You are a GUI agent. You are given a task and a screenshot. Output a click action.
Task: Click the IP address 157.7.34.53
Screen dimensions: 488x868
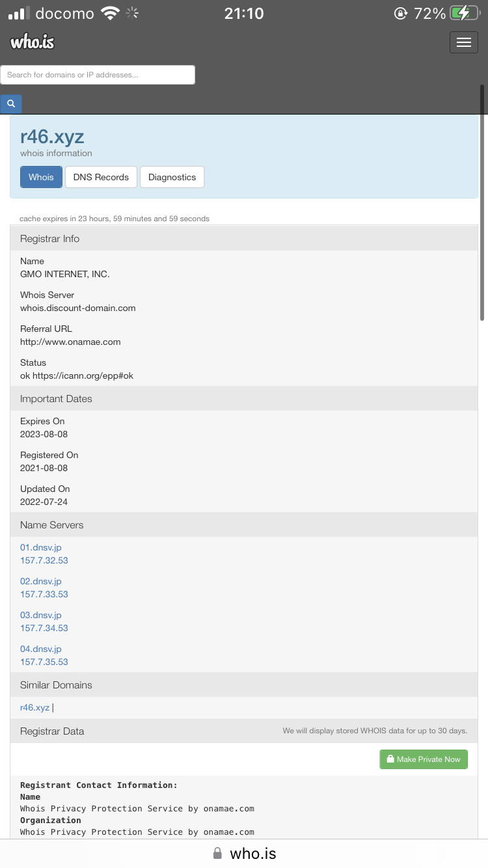click(44, 628)
